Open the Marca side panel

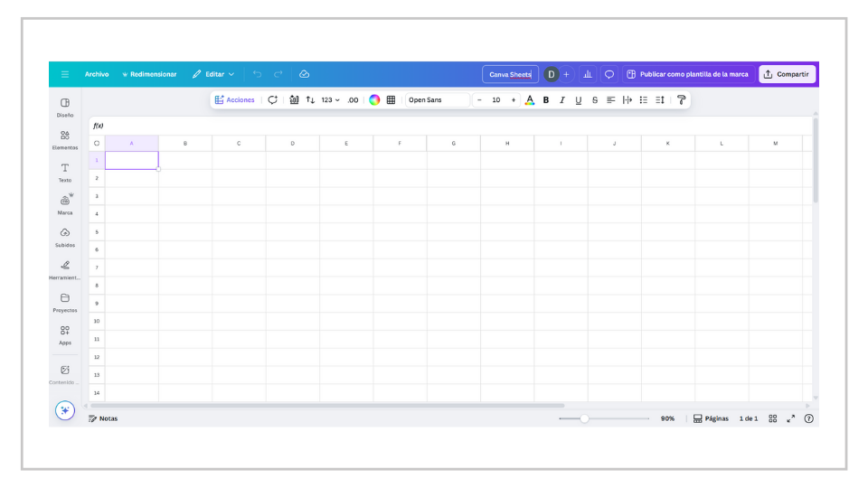pos(65,205)
